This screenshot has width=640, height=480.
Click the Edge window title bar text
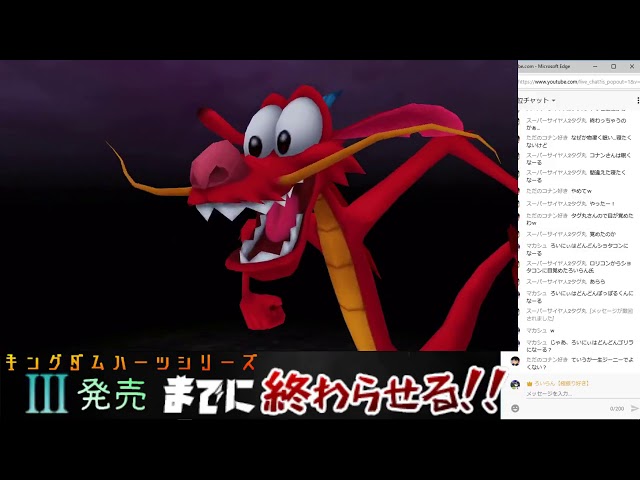(544, 66)
